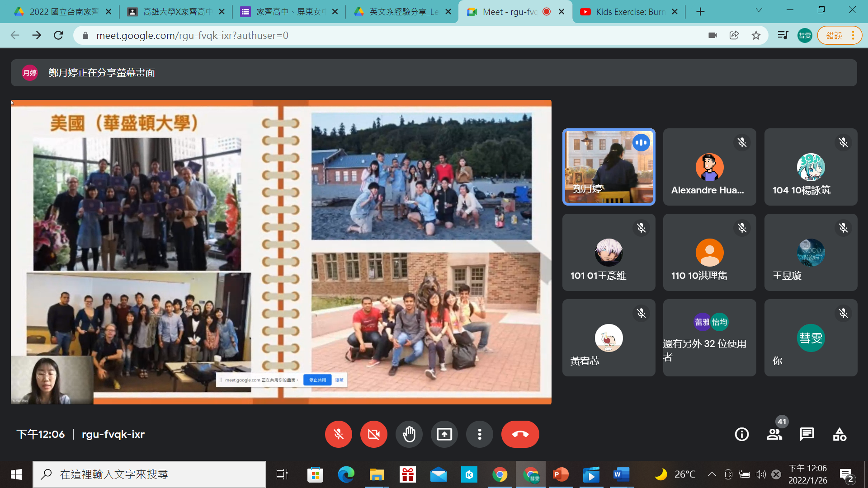Screen dimensions: 868x488
Task: Open the 26°C weather widget
Action: point(675,474)
